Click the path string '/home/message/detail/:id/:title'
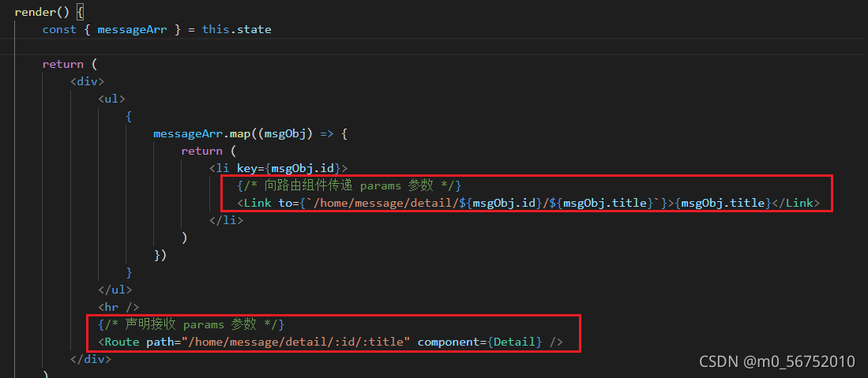 pos(296,342)
